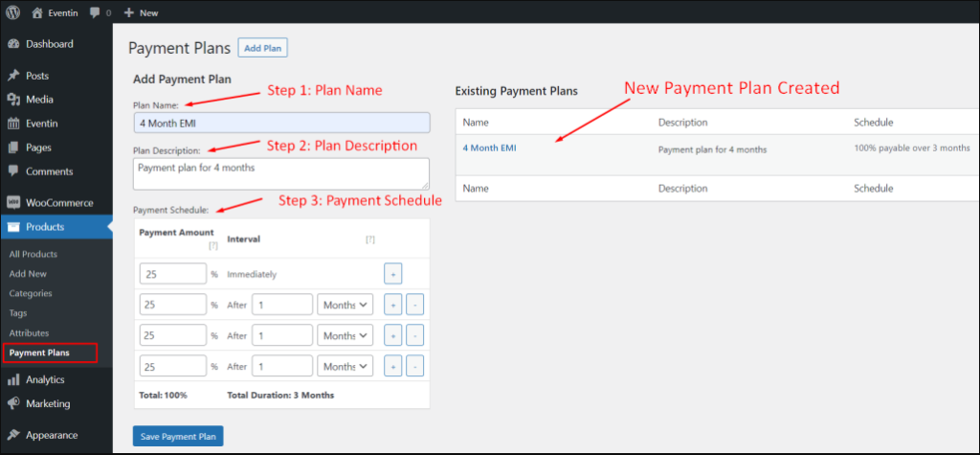980x455 pixels.
Task: Click the Pages icon in sidebar
Action: click(x=13, y=148)
